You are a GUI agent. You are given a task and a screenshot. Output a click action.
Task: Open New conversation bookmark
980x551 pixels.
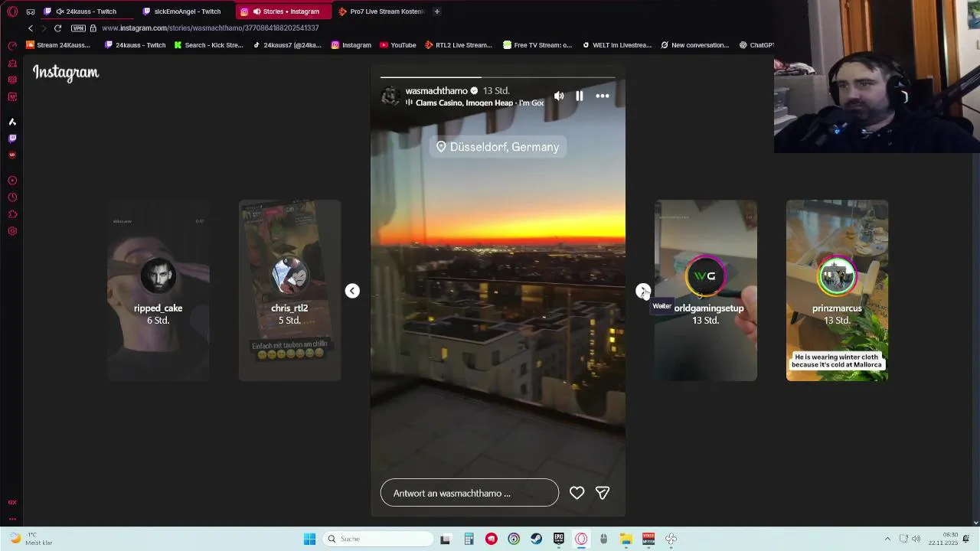click(x=694, y=45)
